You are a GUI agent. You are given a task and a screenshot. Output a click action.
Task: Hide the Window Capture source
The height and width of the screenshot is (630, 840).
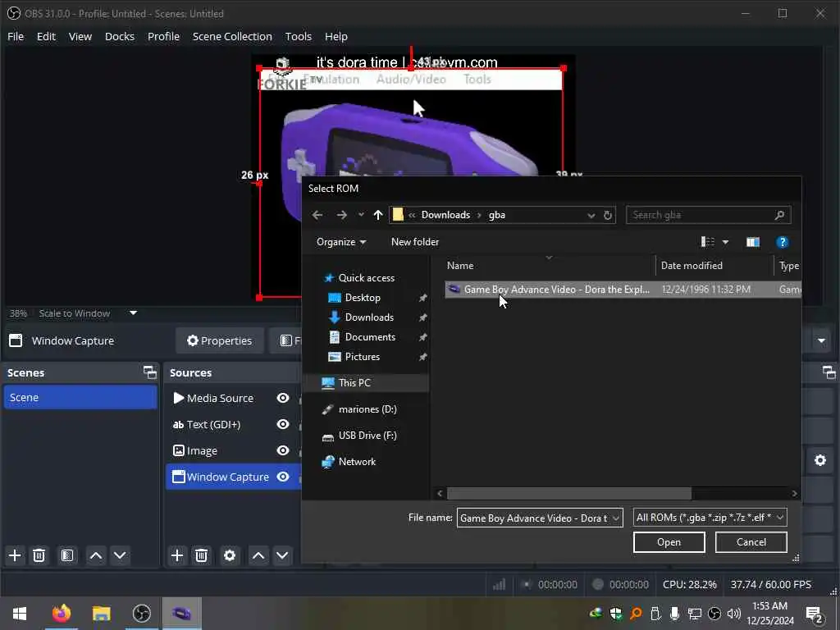point(283,477)
